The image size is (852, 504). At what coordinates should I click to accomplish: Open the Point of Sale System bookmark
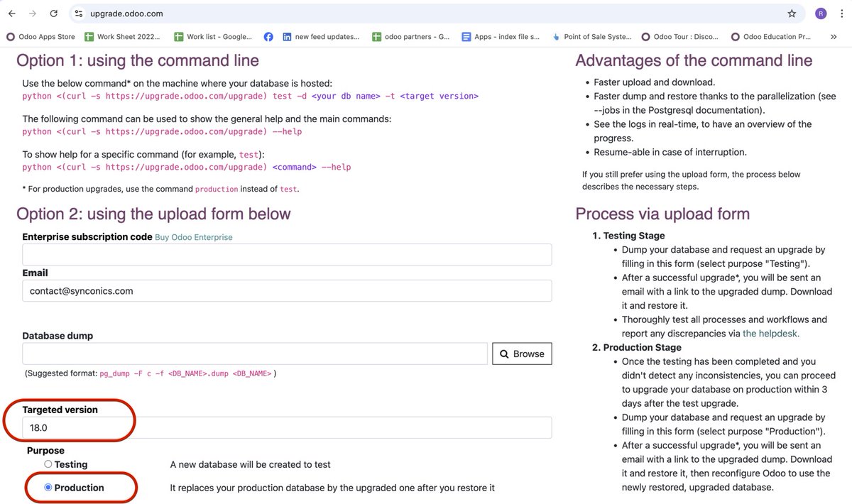pyautogui.click(x=591, y=37)
